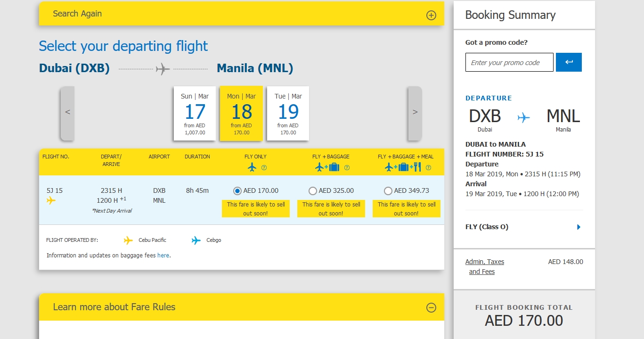
Task: Click the AED 148.00 fees amount
Action: coord(566,262)
